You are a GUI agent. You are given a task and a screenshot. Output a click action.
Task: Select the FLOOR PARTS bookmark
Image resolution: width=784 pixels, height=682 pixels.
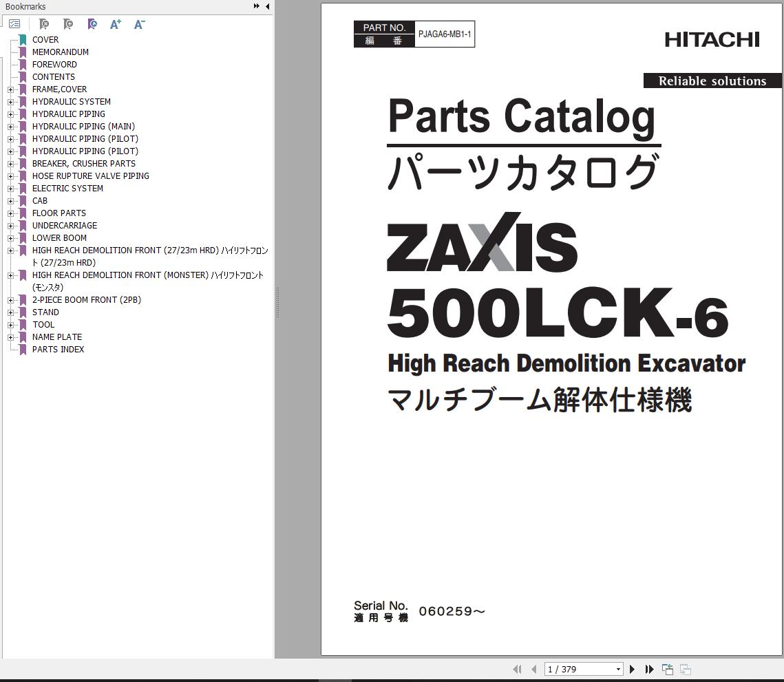pyautogui.click(x=59, y=213)
